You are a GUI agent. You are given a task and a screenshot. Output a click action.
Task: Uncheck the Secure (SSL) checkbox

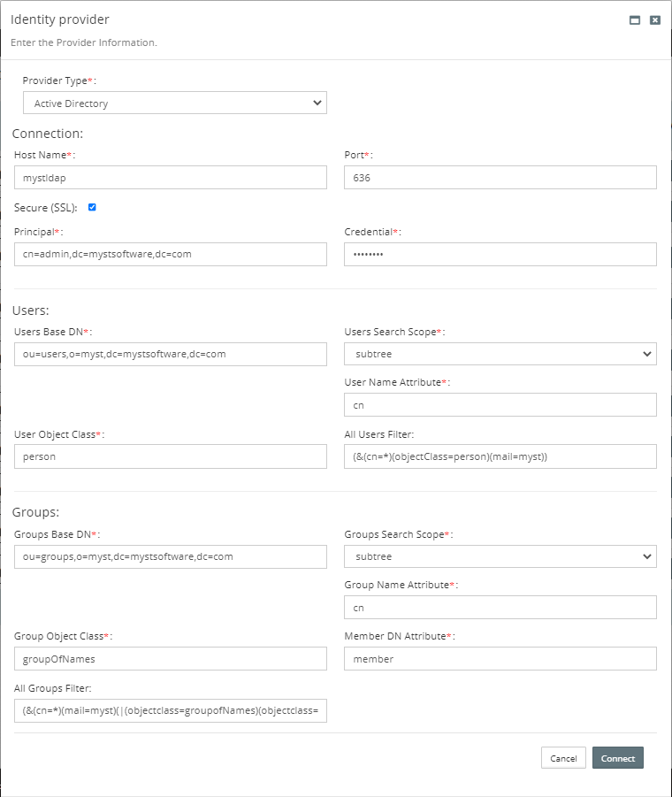point(92,207)
